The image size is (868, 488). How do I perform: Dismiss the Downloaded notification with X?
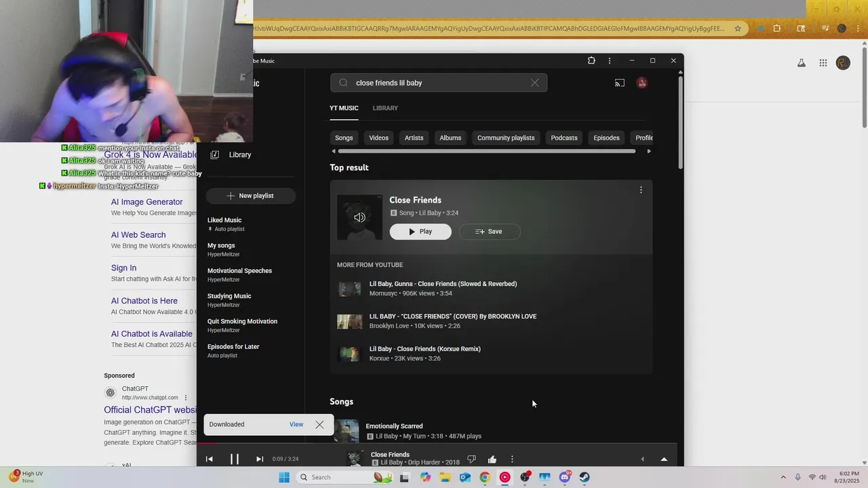coord(319,424)
